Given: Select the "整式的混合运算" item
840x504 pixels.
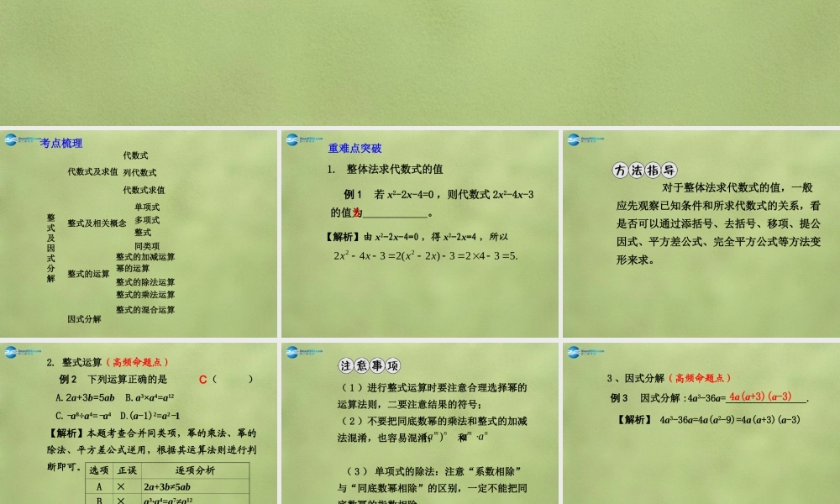Looking at the screenshot, I should (x=145, y=310).
